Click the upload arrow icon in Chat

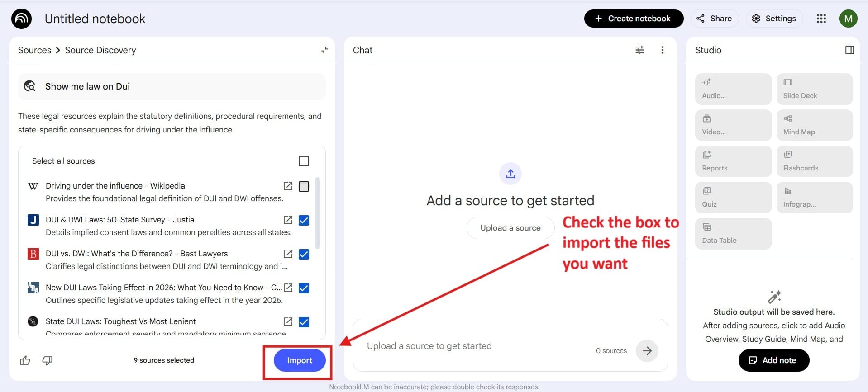(x=510, y=174)
